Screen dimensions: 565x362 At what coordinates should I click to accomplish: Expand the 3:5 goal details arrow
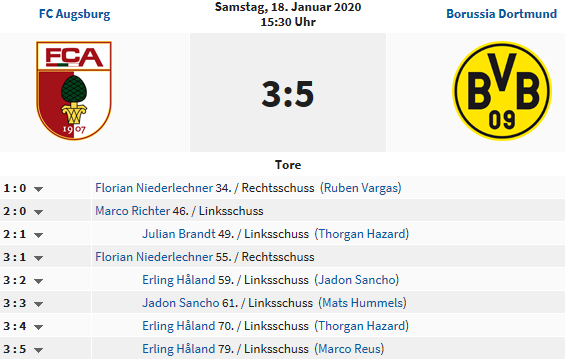point(39,350)
